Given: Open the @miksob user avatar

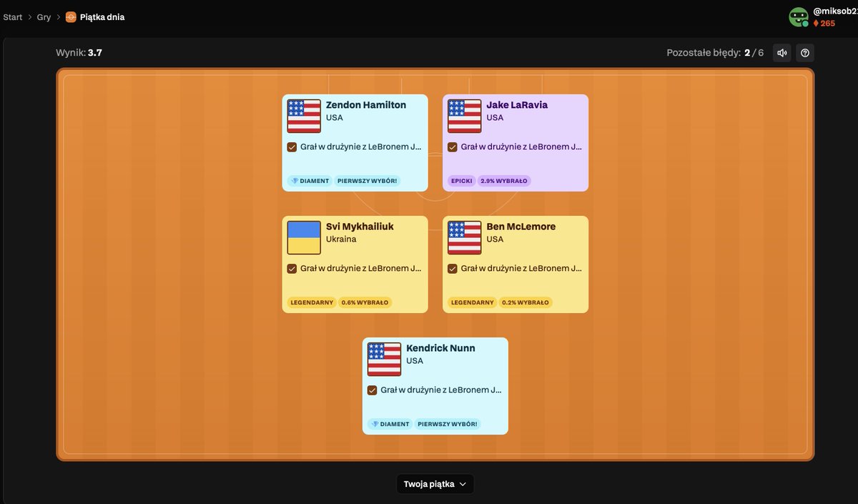Looking at the screenshot, I should pyautogui.click(x=799, y=17).
